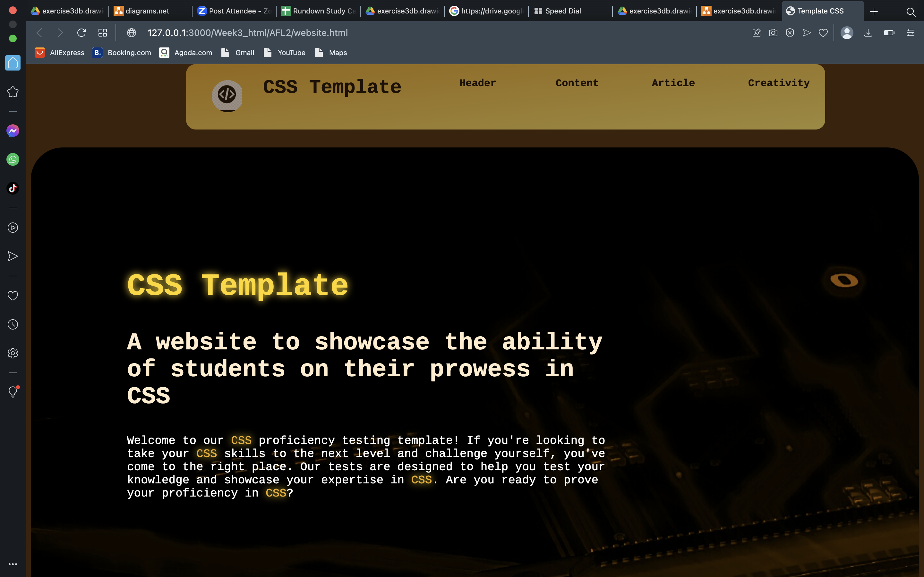The image size is (924, 577).
Task: Open Messenger in the sidebar
Action: [x=13, y=131]
